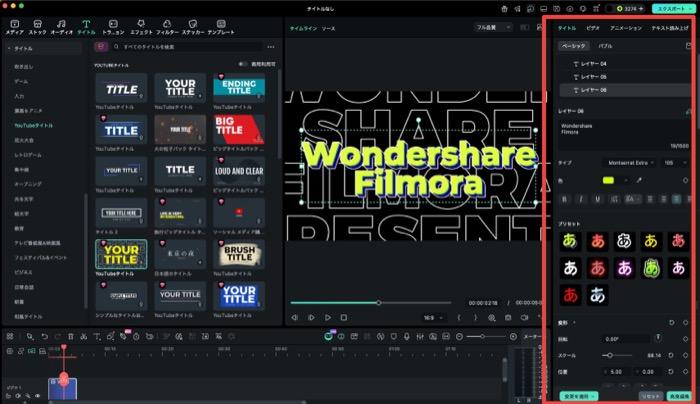Screen dimensions: 700x404
Task: Click the play button under the preview
Action: [x=328, y=317]
